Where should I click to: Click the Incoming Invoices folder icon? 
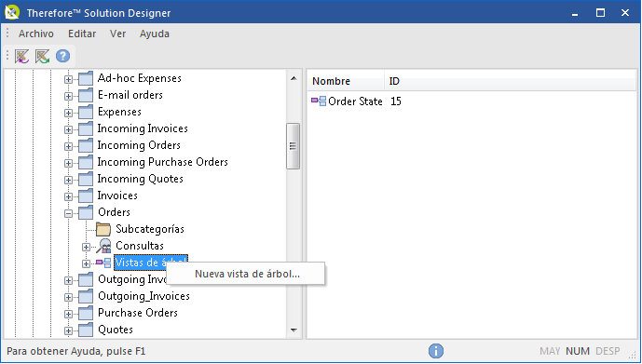86,128
